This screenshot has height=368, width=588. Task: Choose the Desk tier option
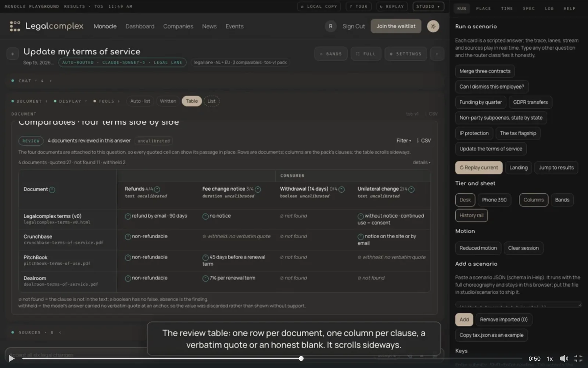(x=465, y=200)
